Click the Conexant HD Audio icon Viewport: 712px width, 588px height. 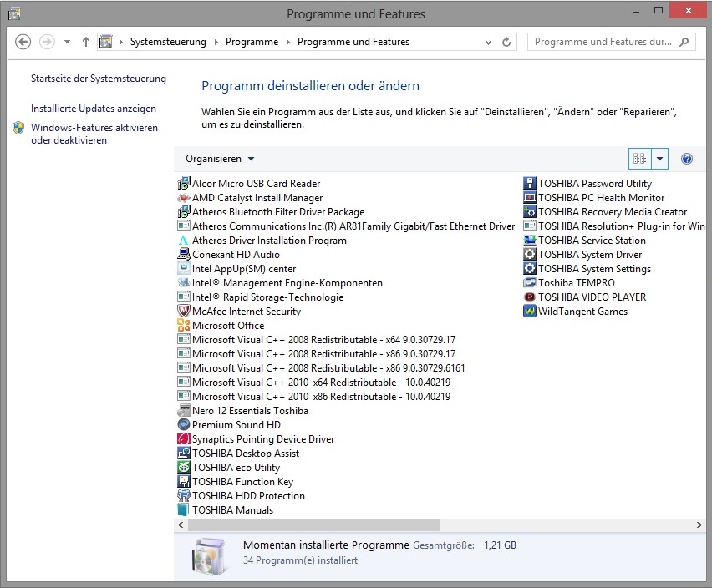tap(184, 255)
